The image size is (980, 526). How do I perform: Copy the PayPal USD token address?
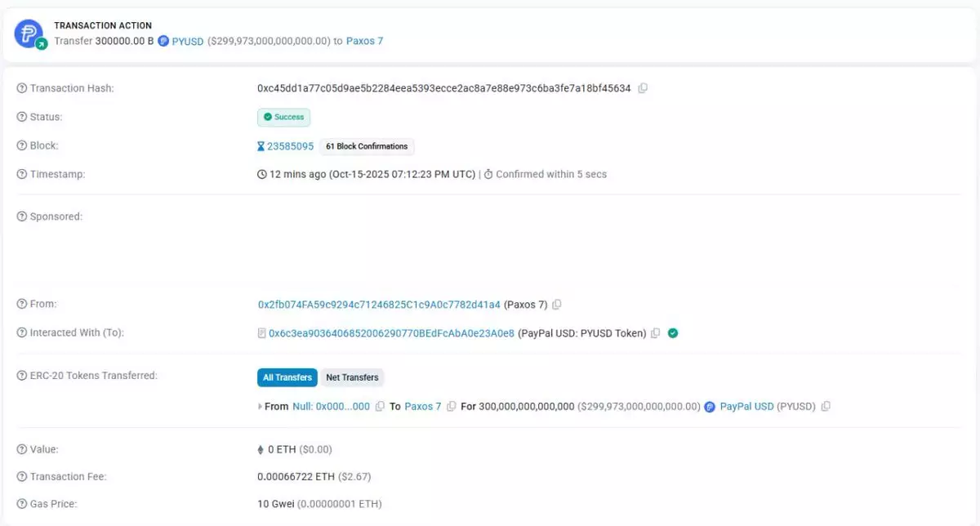[x=826, y=406]
